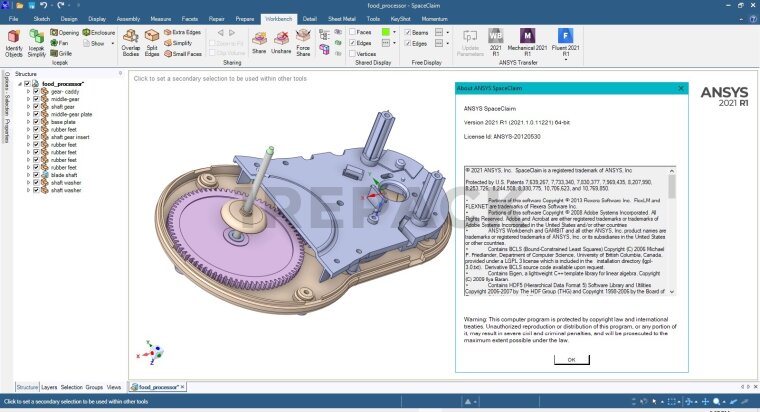The height and width of the screenshot is (412, 760).
Task: Select shaft gear insert in Structure tree
Action: click(71, 136)
